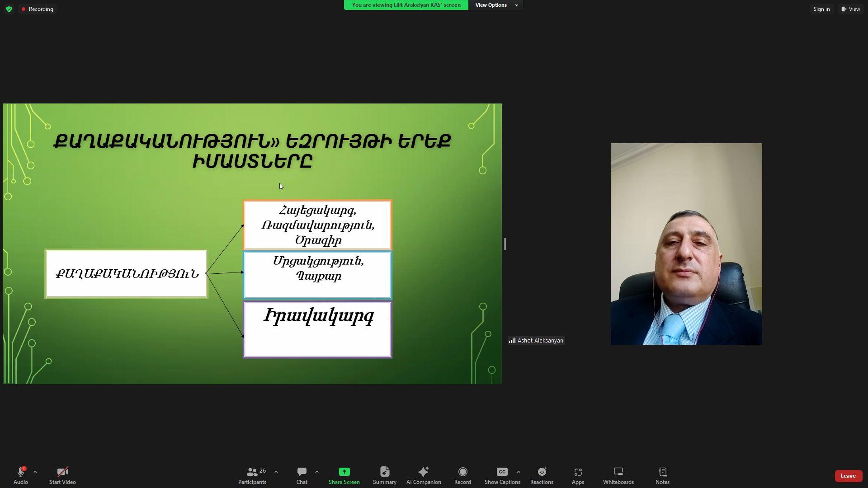Expand caption settings arrow
The width and height of the screenshot is (868, 488).
(x=519, y=472)
